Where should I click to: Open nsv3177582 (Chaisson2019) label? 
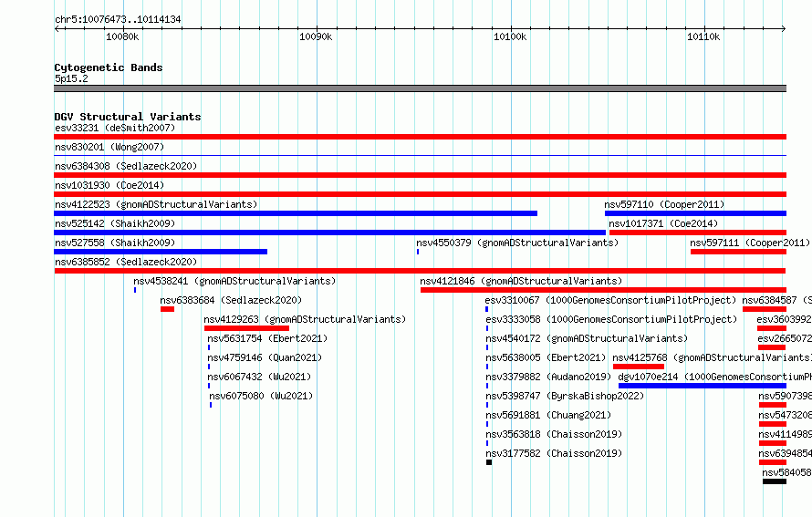pos(554,453)
